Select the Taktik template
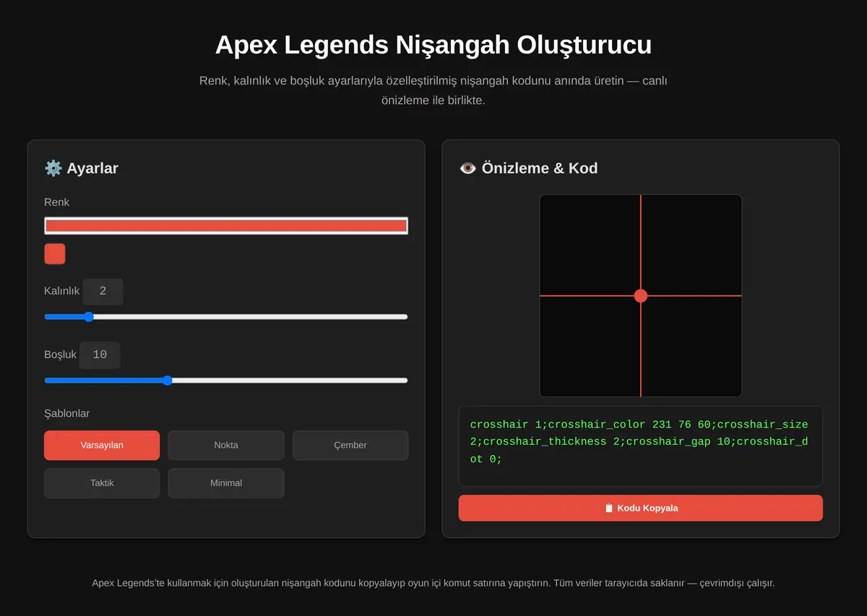This screenshot has width=867, height=616. pos(102,483)
